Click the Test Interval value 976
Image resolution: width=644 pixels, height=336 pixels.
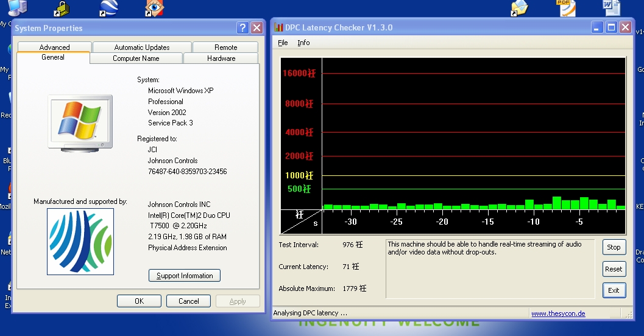(x=352, y=245)
